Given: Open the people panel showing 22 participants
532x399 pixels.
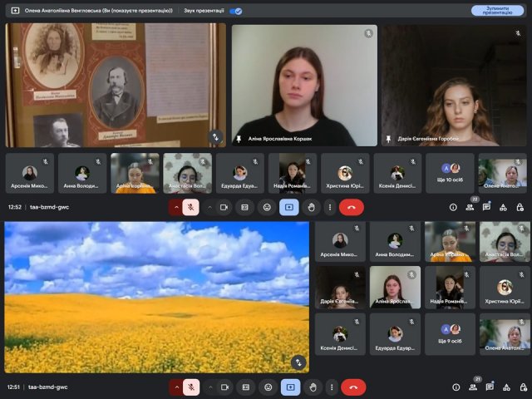Looking at the screenshot, I should pyautogui.click(x=470, y=207).
